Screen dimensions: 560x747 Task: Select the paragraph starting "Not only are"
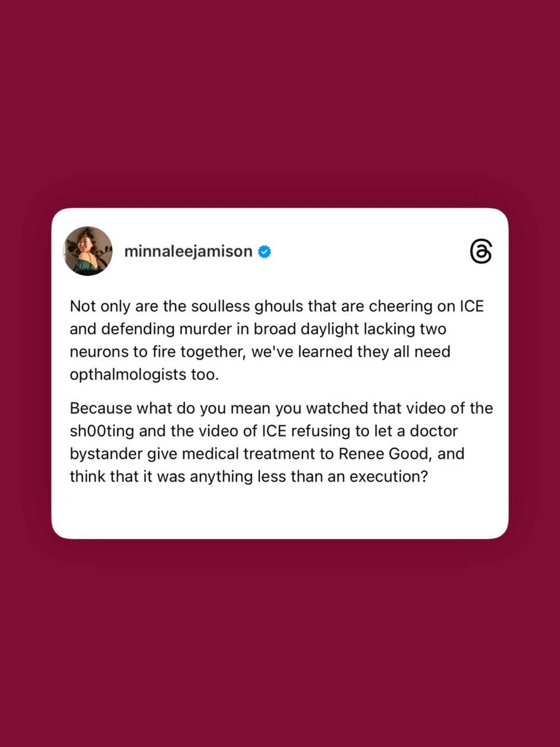pyautogui.click(x=277, y=340)
